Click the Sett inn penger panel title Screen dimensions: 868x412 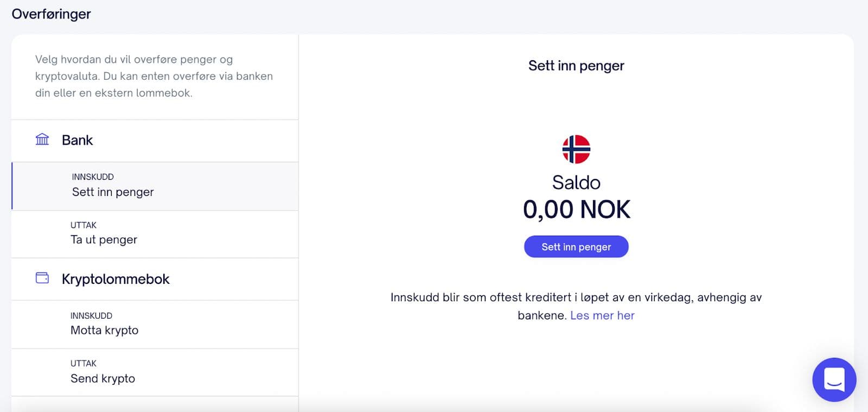[576, 66]
